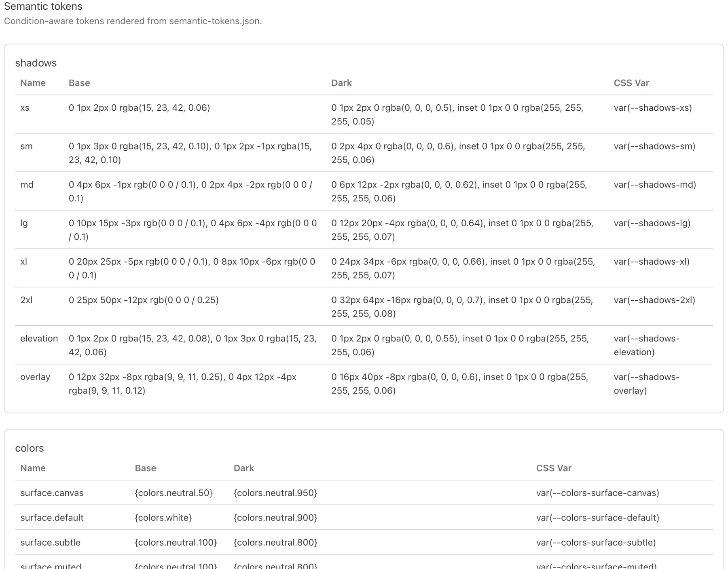Select the 'Semantic tokens' page heading
This screenshot has height=569, width=728.
[x=43, y=6]
